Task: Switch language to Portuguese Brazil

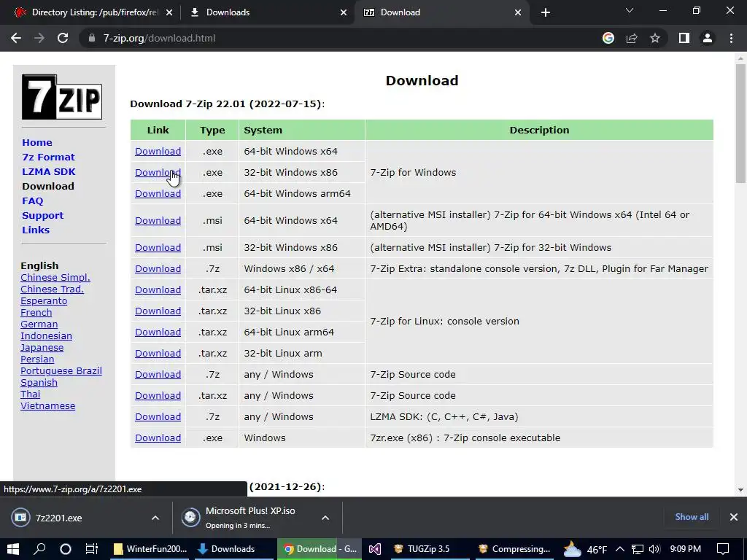Action: click(61, 371)
